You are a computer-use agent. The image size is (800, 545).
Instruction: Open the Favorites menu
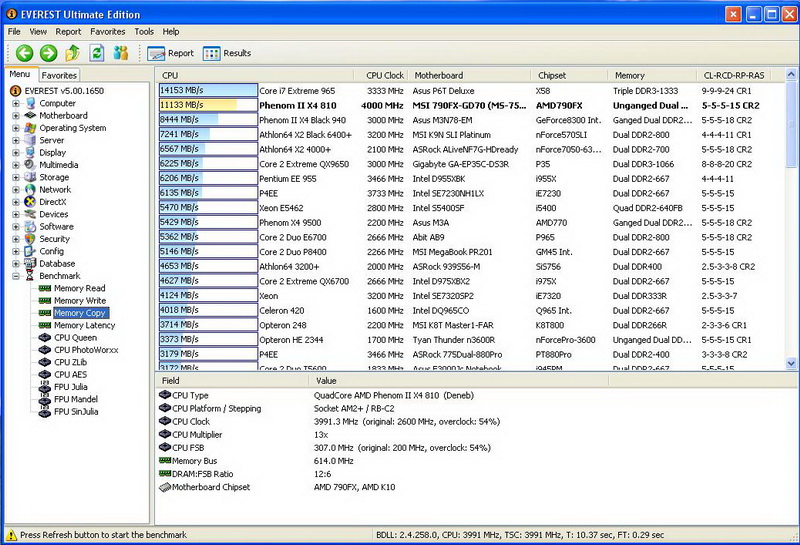point(108,32)
